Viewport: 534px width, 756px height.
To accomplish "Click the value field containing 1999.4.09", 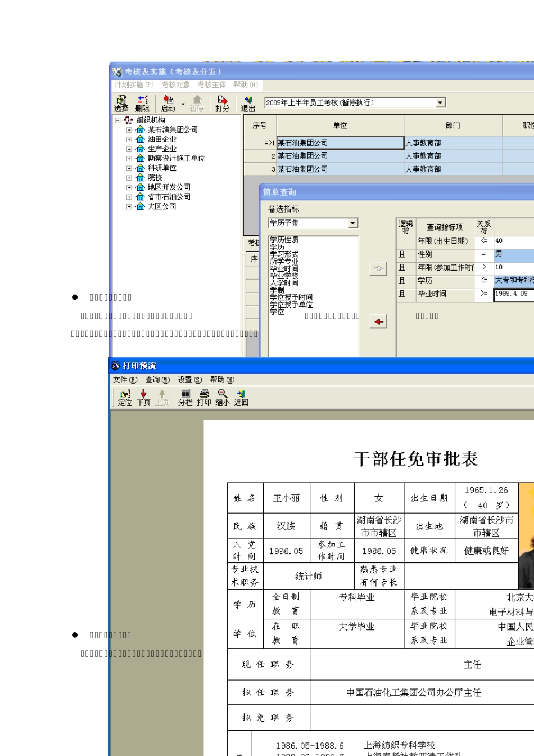I will click(514, 294).
